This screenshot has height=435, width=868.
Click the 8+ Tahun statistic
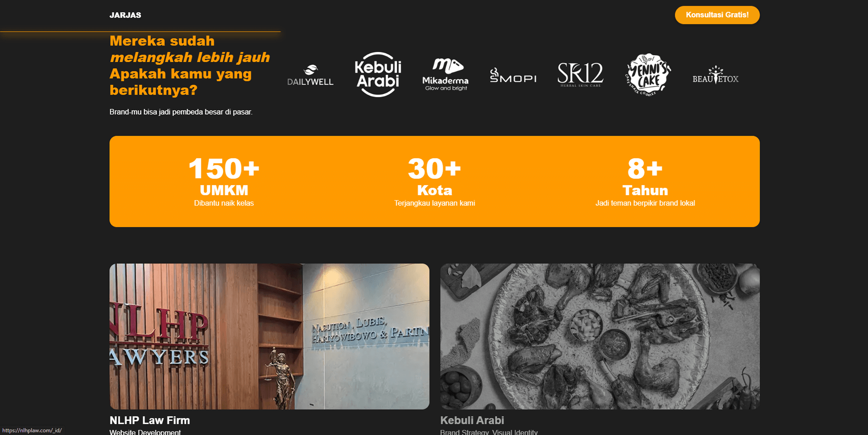(x=645, y=181)
